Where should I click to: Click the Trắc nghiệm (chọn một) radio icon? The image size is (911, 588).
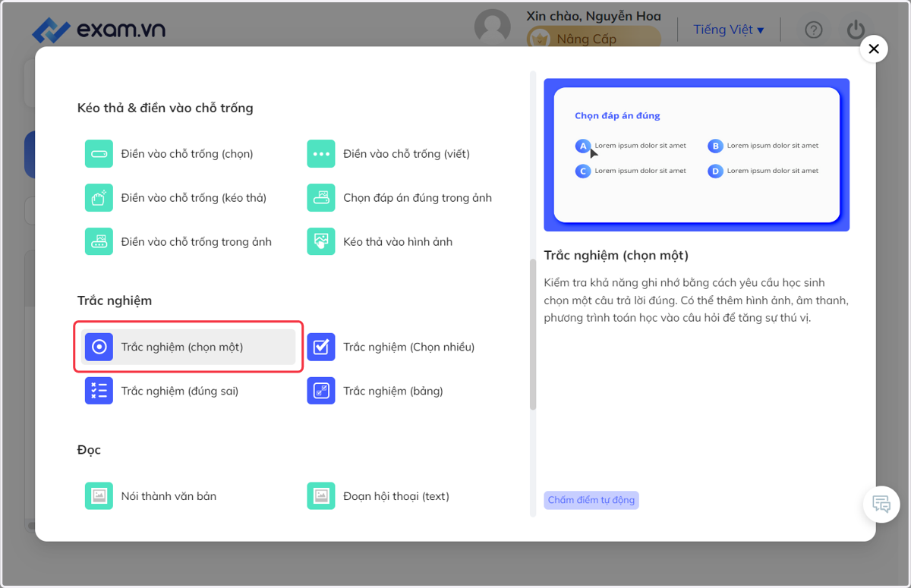point(99,347)
